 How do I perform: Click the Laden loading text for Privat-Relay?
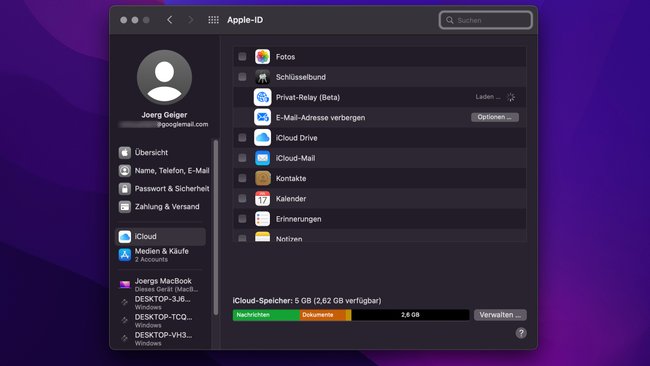(x=488, y=97)
